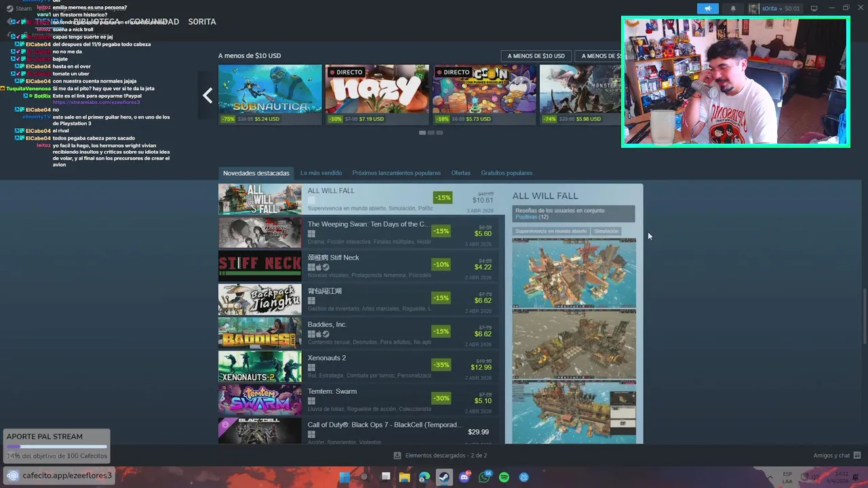Click the Supervivencia en mundo abierto tag
This screenshot has width=868, height=488.
pos(551,231)
